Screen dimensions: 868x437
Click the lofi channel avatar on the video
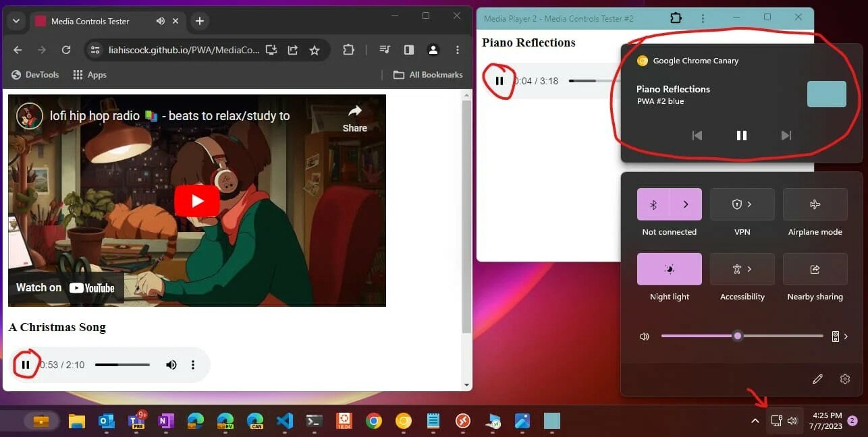point(30,116)
